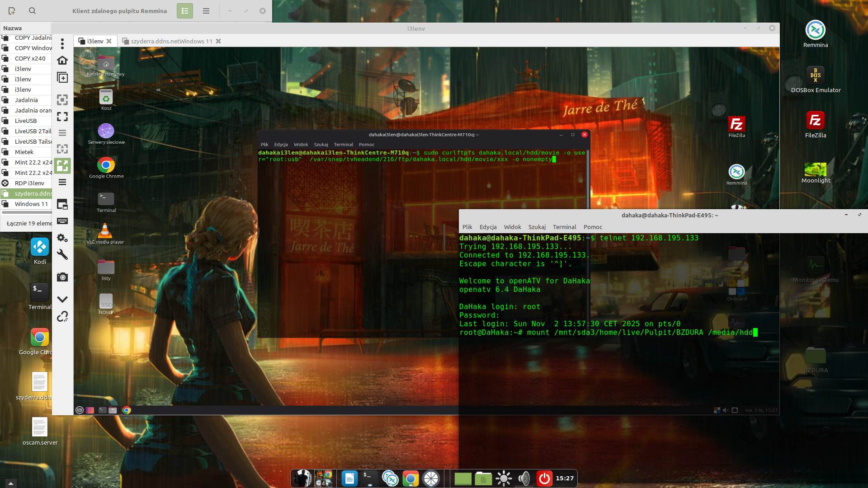Open three-dot menu atop Remmina sidebar
The width and height of the screenshot is (868, 488).
(x=62, y=43)
